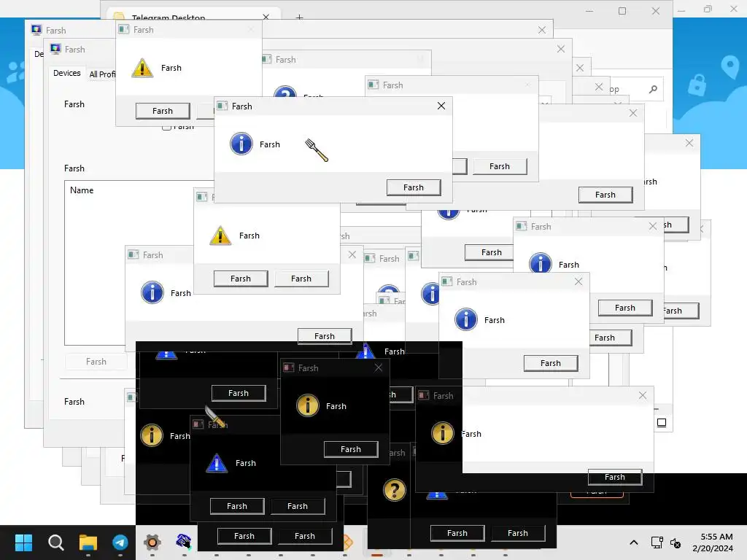Viewport: 747px width, 560px height.
Task: Click the Name column header in list
Action: (x=82, y=190)
